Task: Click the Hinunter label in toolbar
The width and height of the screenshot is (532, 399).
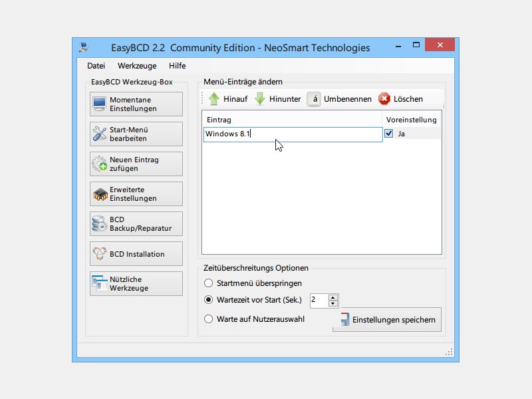Action: click(x=285, y=99)
